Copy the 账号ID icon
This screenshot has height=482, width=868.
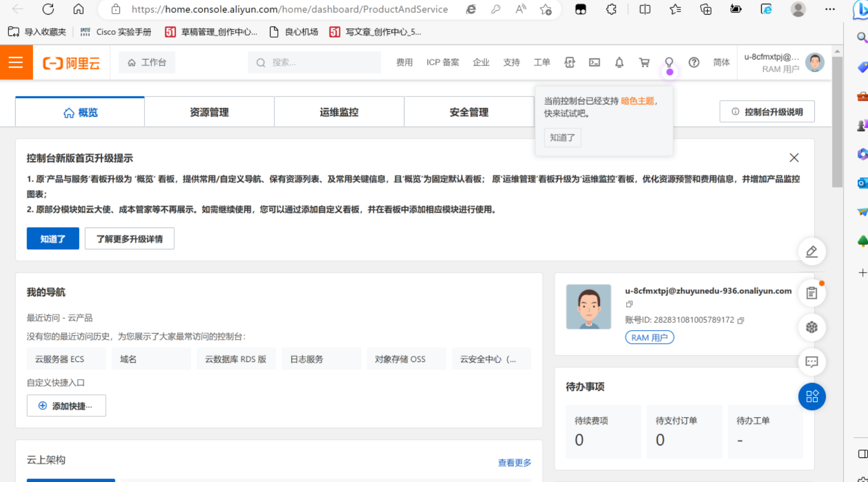[741, 320]
